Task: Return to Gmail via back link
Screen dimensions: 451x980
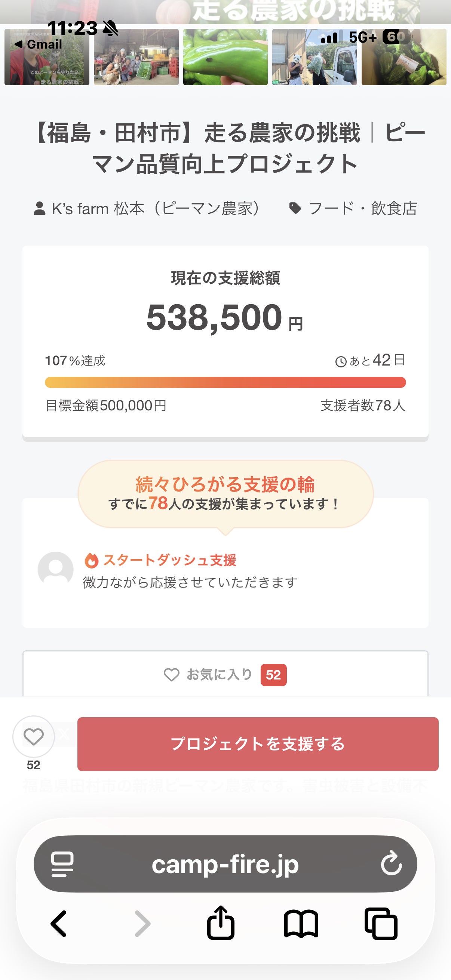Action: pyautogui.click(x=38, y=44)
